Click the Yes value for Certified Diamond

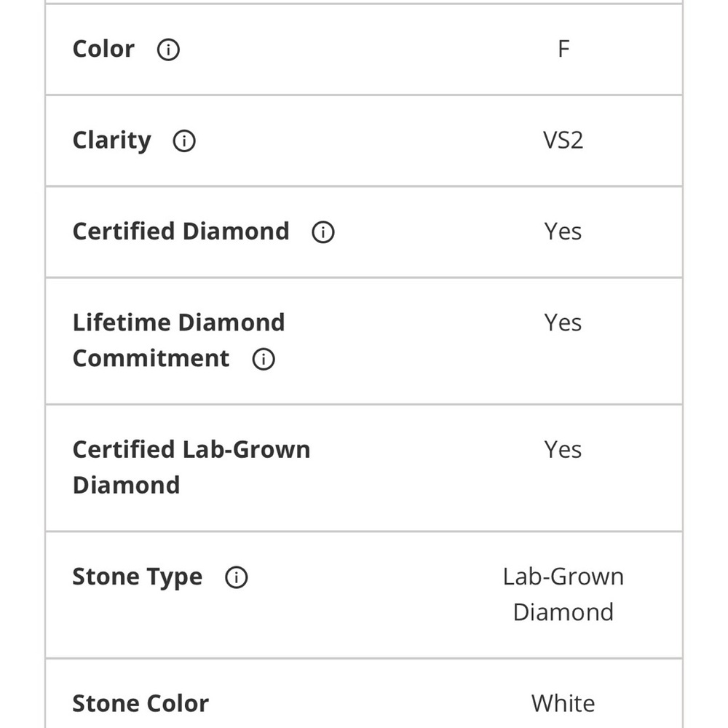563,232
